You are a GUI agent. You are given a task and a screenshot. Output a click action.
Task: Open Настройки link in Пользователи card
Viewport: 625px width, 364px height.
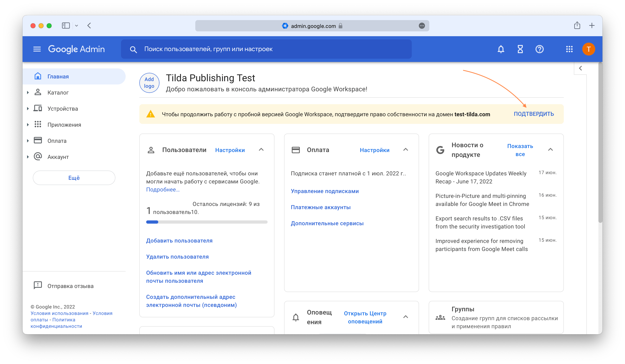(230, 150)
